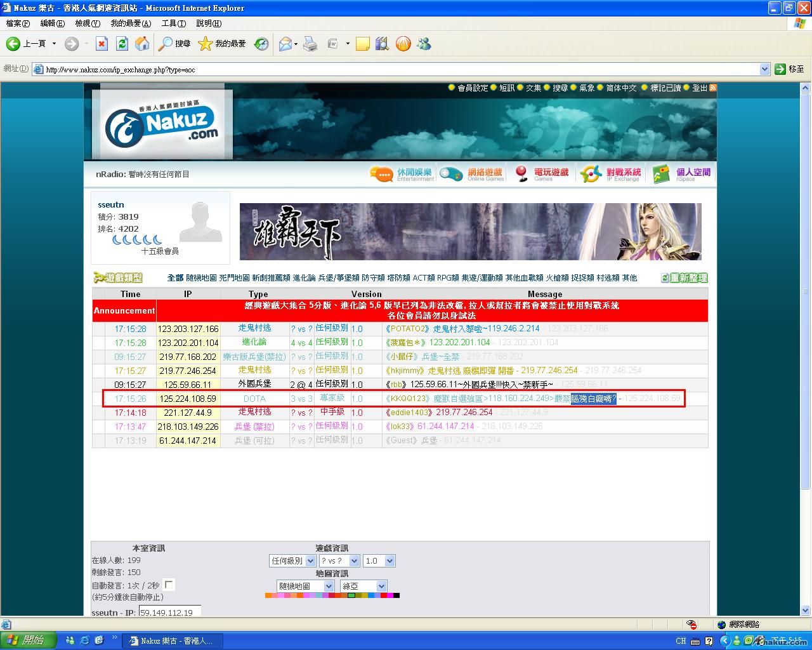The width and height of the screenshot is (812, 650).
Task: Click IP cell 125.59.66.11
Action: click(x=188, y=385)
